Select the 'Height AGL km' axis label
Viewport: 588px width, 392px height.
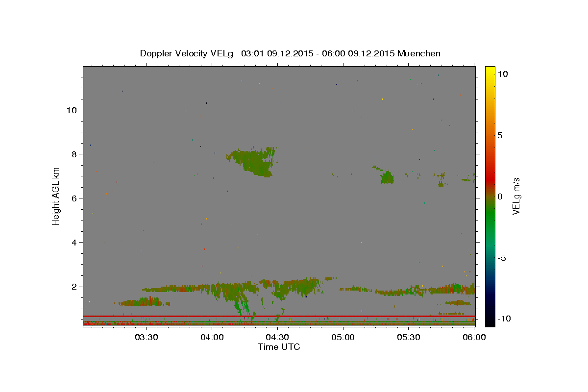(56, 196)
